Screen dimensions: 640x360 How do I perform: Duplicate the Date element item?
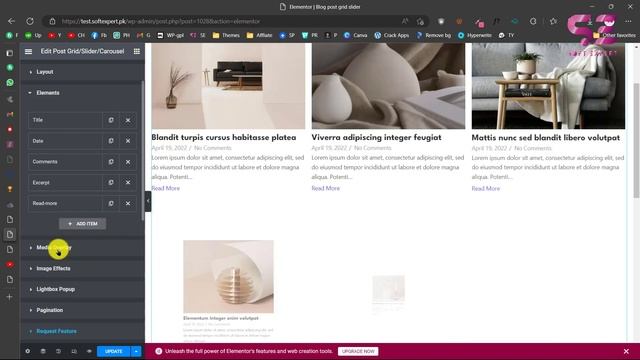point(111,141)
